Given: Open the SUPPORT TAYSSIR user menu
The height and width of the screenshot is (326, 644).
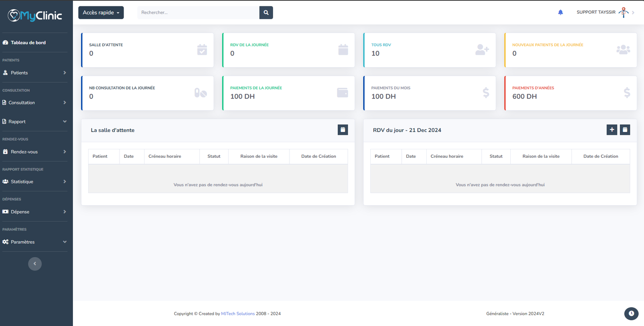Looking at the screenshot, I should [x=596, y=12].
